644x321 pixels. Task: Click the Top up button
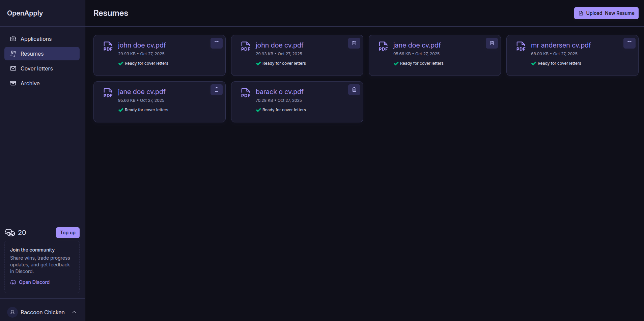pyautogui.click(x=68, y=233)
